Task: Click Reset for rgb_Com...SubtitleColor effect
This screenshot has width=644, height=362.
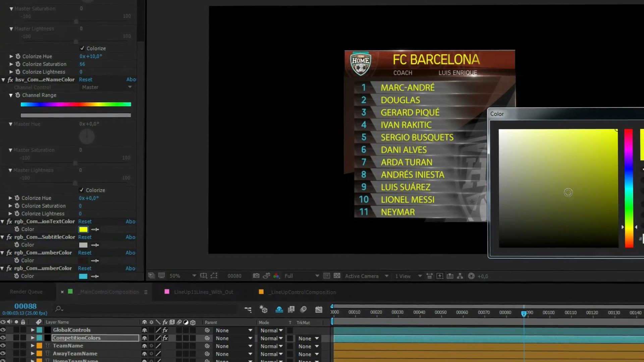Action: click(85, 237)
